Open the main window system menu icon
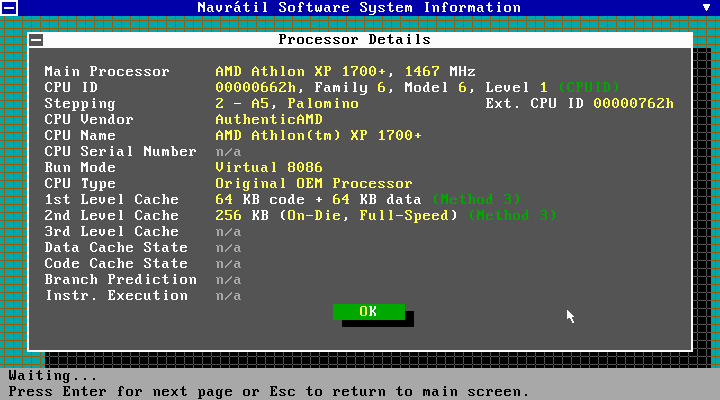The image size is (720, 400). point(9,7)
